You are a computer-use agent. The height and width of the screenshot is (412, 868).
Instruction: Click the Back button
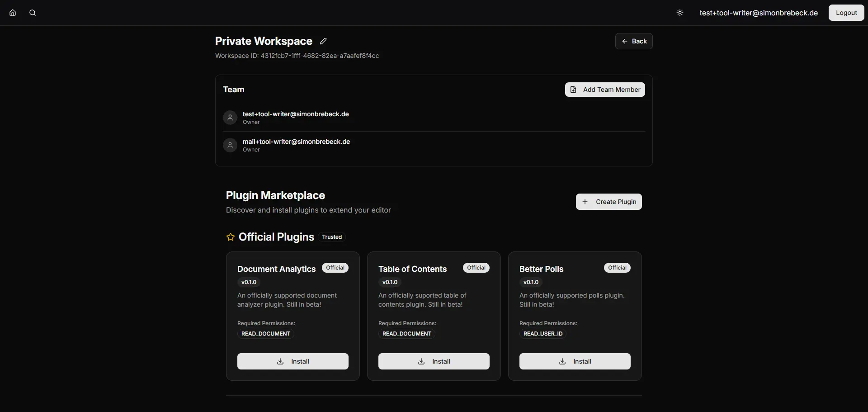pyautogui.click(x=633, y=41)
